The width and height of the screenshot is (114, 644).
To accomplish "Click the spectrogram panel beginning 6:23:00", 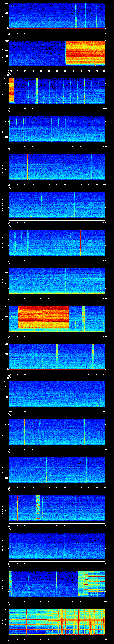I will coord(57,584).
